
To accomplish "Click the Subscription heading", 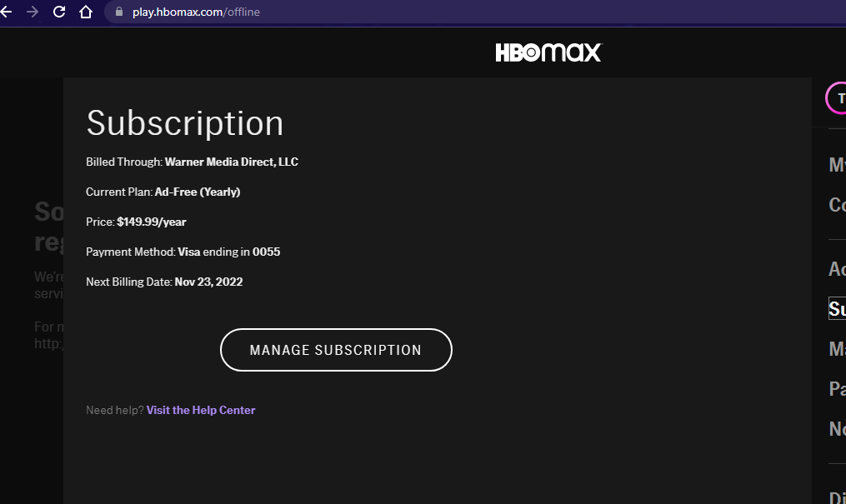I will click(184, 123).
